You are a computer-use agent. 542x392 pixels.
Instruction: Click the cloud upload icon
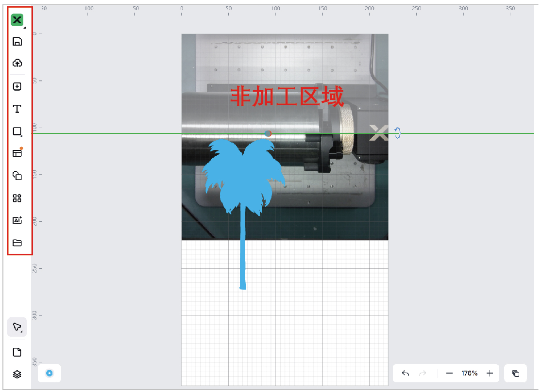(x=17, y=63)
